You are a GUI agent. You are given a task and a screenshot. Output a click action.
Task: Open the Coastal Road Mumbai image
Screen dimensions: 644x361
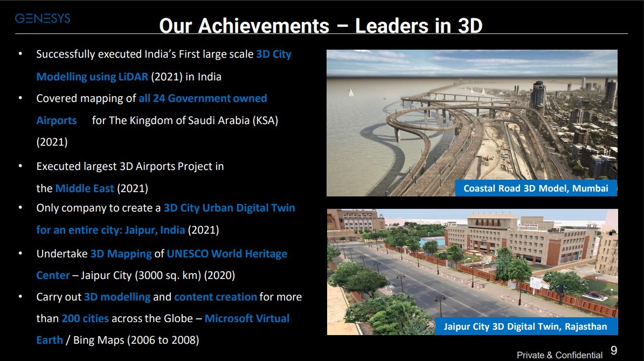[472, 123]
